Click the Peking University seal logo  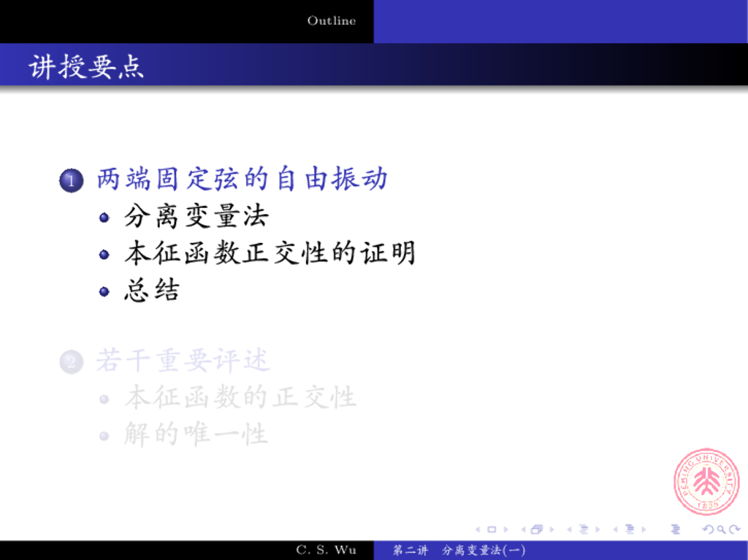coord(706,481)
